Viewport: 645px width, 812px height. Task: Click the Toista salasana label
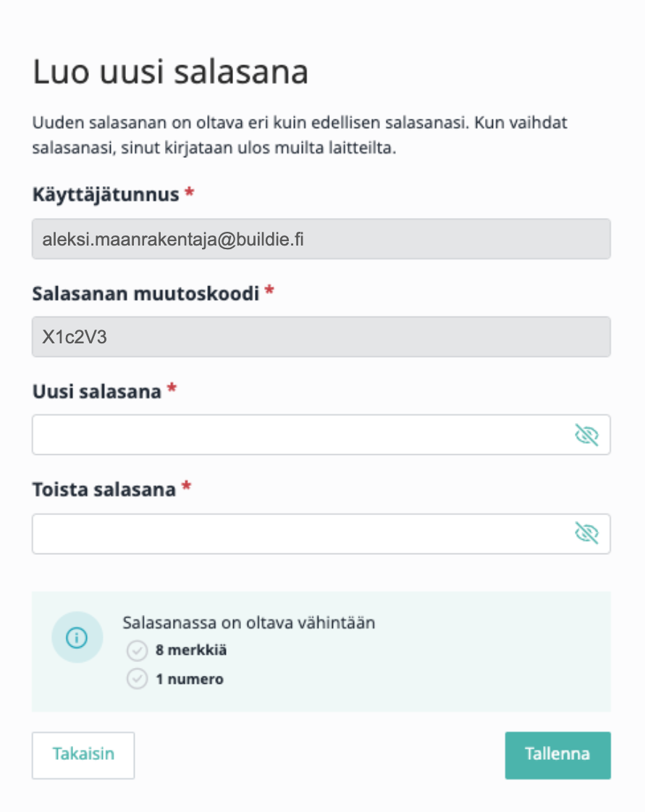[104, 490]
